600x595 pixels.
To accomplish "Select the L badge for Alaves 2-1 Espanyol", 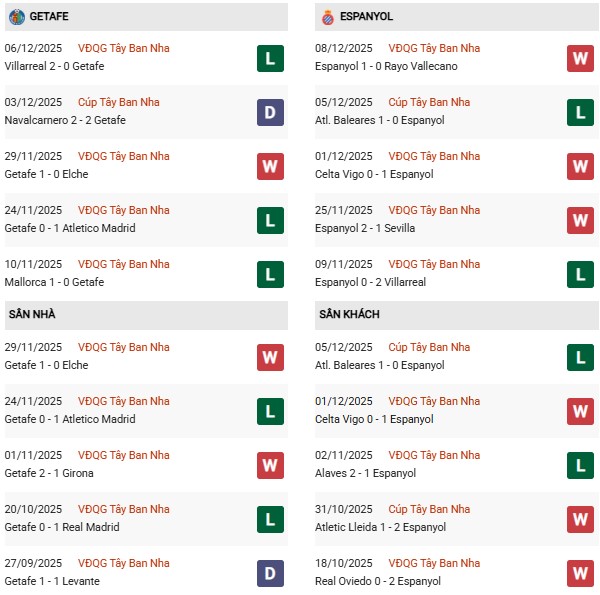I will (580, 465).
